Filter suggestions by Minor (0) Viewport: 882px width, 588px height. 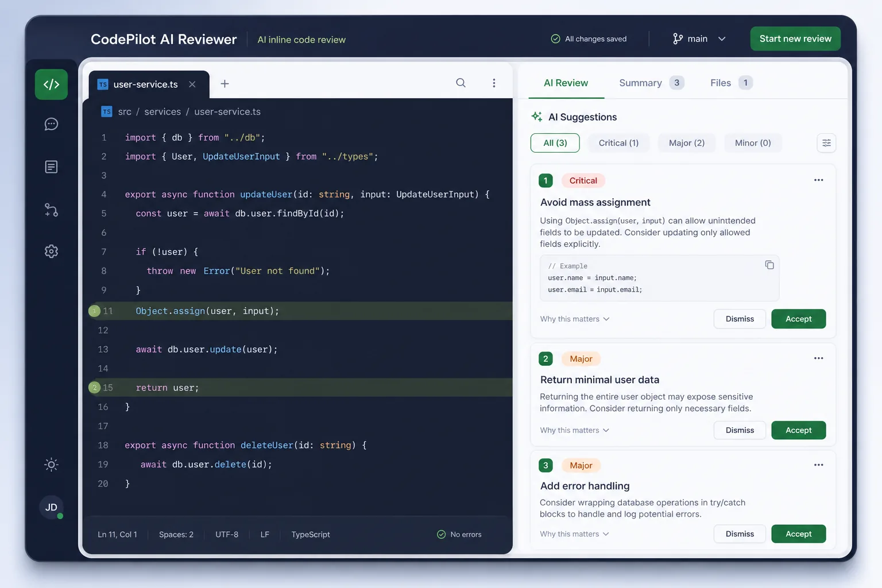752,143
